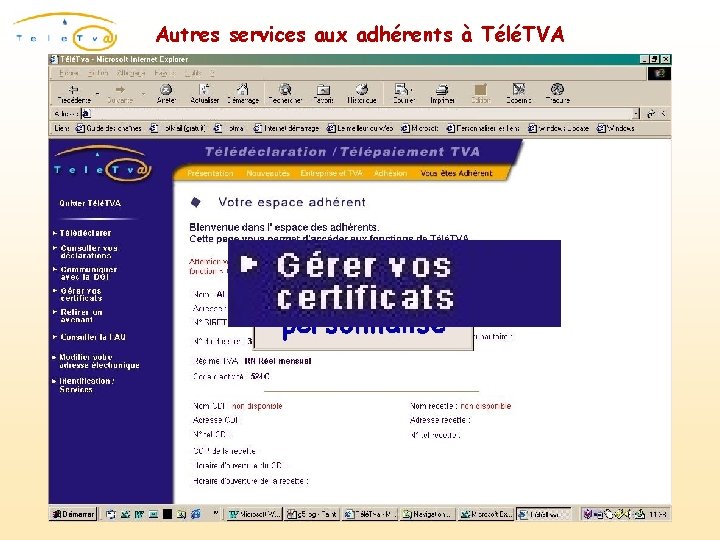The width and height of the screenshot is (720, 540).
Task: Open the Internet démarrage links-bar shortcut
Action: click(x=286, y=128)
